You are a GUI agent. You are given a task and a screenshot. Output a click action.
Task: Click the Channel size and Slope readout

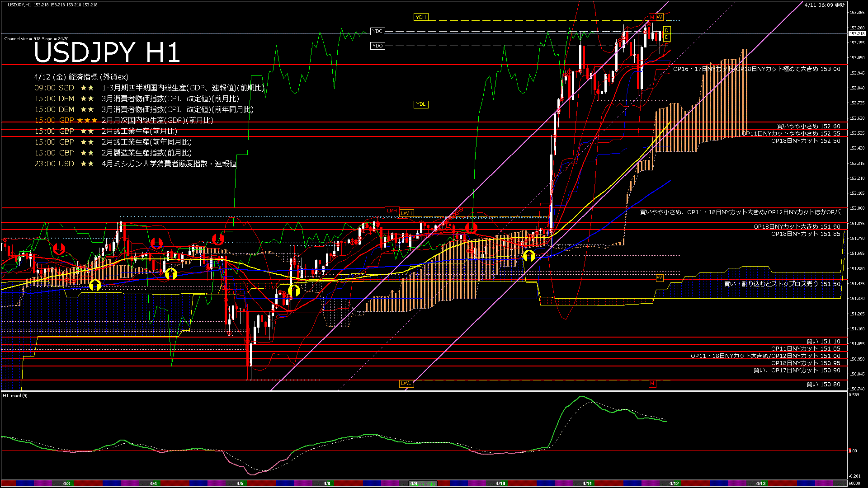coord(36,39)
